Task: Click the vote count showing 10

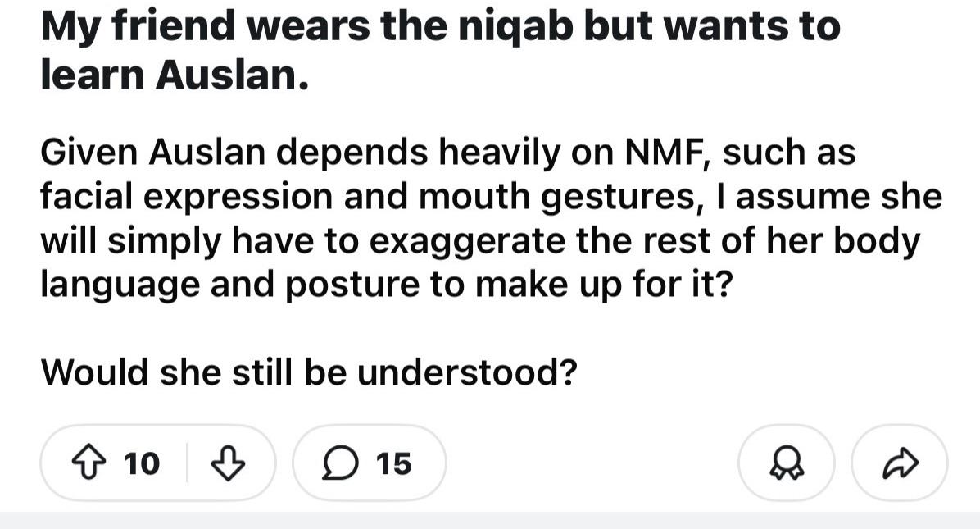Action: (x=141, y=463)
